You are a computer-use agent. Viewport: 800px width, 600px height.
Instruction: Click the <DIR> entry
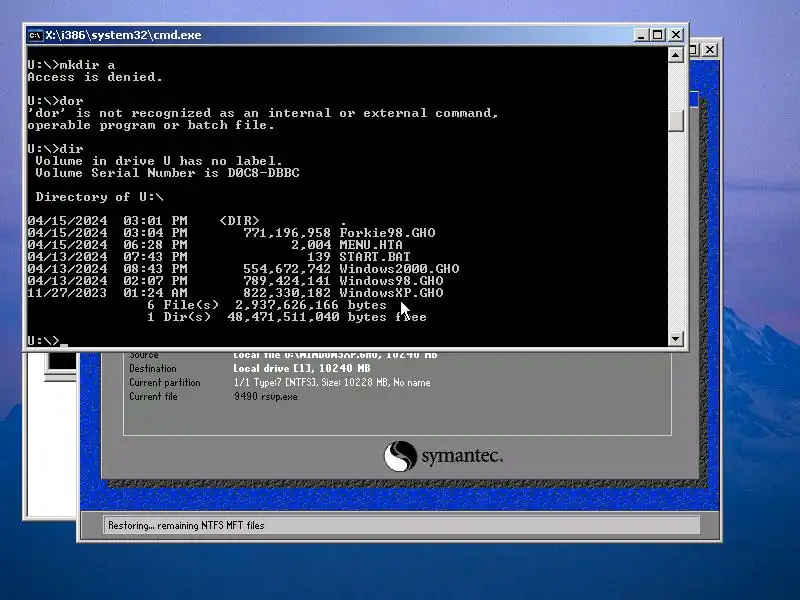pyautogui.click(x=239, y=221)
